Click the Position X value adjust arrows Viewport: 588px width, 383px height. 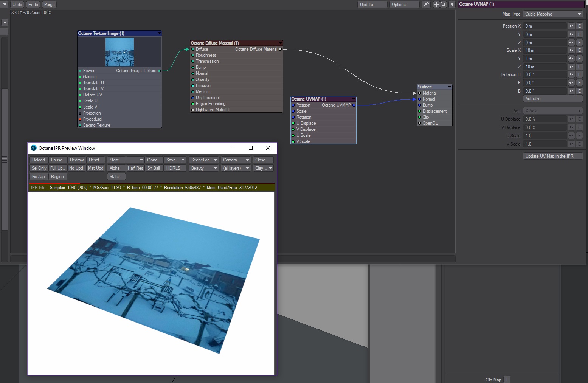pos(571,26)
